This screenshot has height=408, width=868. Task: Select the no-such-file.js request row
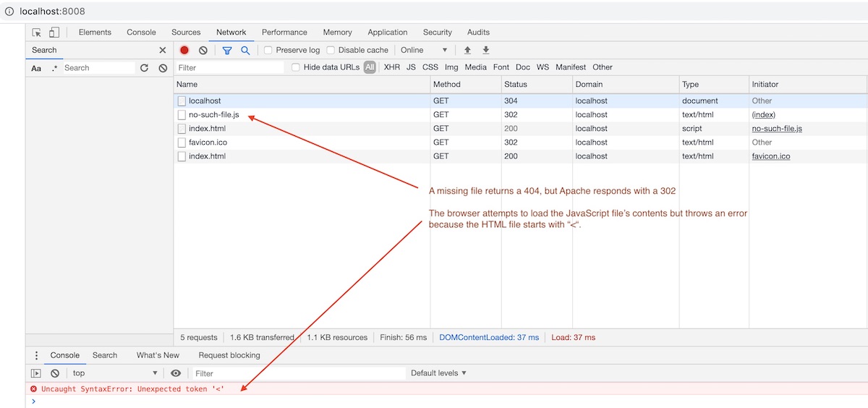tap(521, 115)
